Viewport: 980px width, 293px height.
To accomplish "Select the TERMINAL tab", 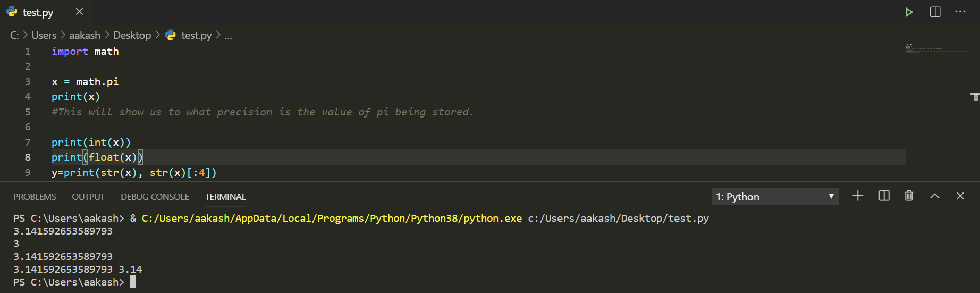I will (225, 197).
